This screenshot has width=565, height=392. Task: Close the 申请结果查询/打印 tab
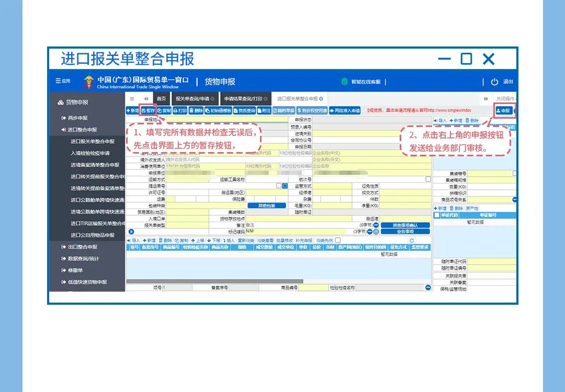point(266,99)
